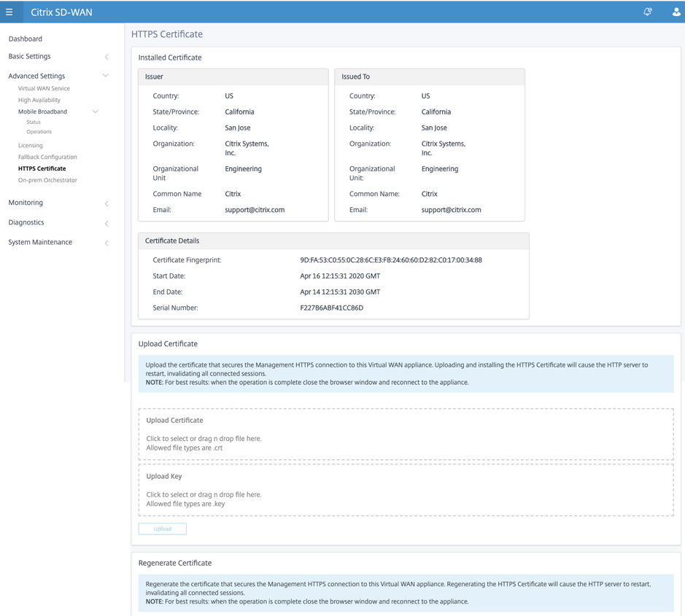Expand the System Maintenance chevron
Image resolution: width=685 pixels, height=616 pixels.
(107, 243)
